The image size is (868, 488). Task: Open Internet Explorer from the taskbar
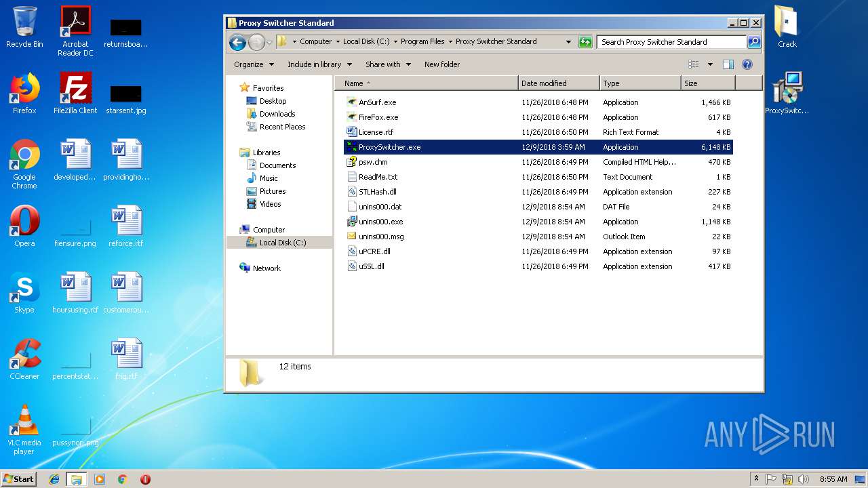coord(55,479)
